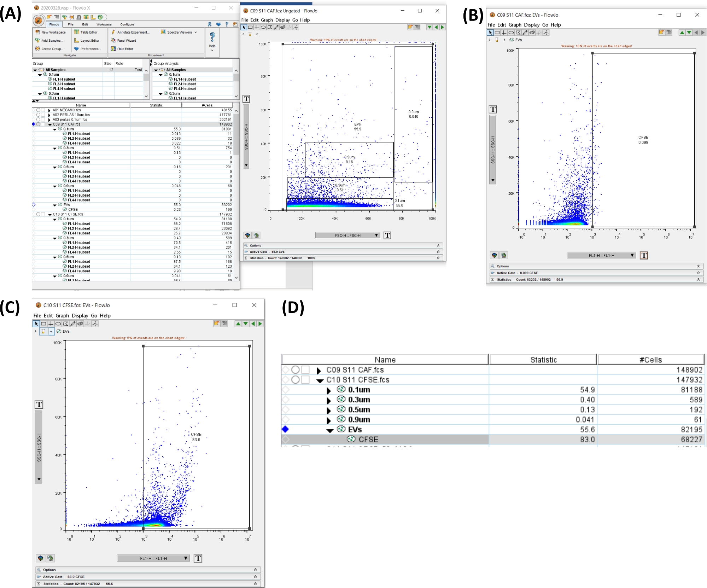Select the CFSE gate row in panel D
707x588 pixels.
click(368, 439)
